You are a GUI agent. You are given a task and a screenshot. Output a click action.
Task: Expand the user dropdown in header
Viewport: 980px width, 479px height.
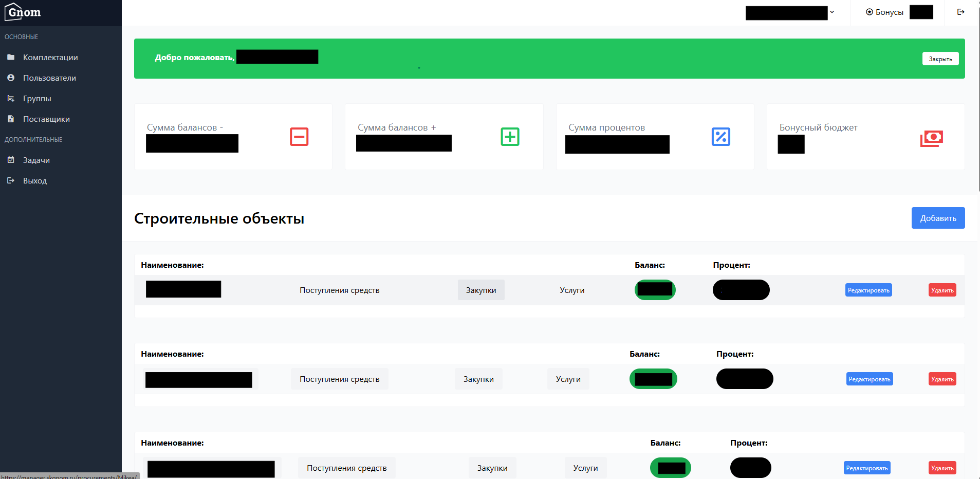pyautogui.click(x=832, y=12)
